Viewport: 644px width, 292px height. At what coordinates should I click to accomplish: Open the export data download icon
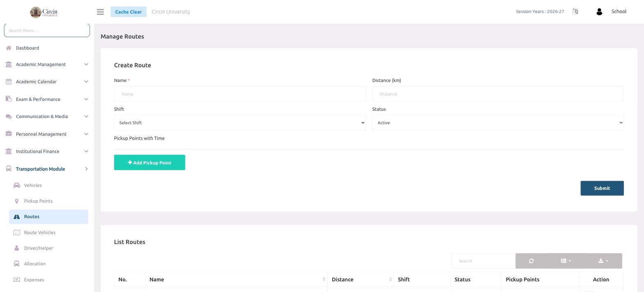point(603,261)
